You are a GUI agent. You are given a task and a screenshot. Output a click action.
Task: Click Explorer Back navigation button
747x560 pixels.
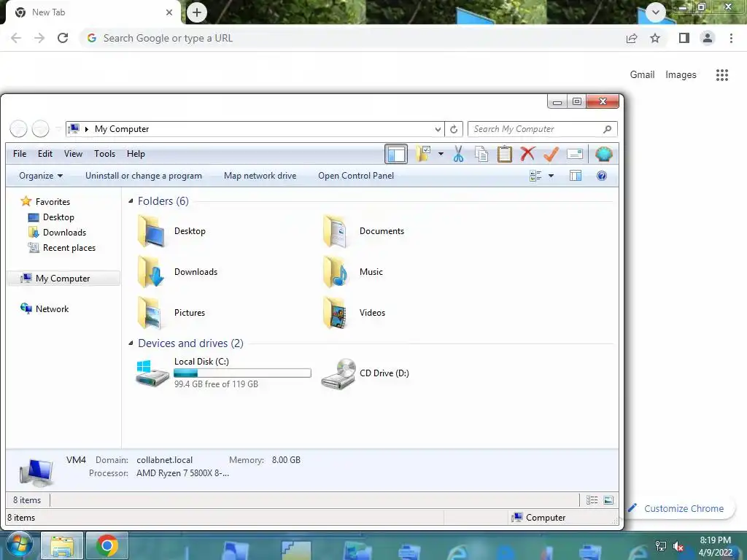click(x=18, y=129)
